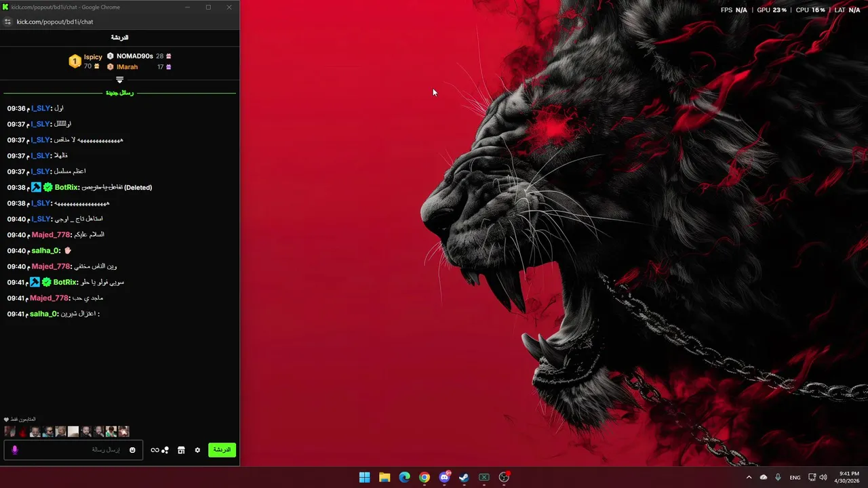Switch ENG input language in tray
Viewport: 868px width, 488px height.
tap(795, 477)
